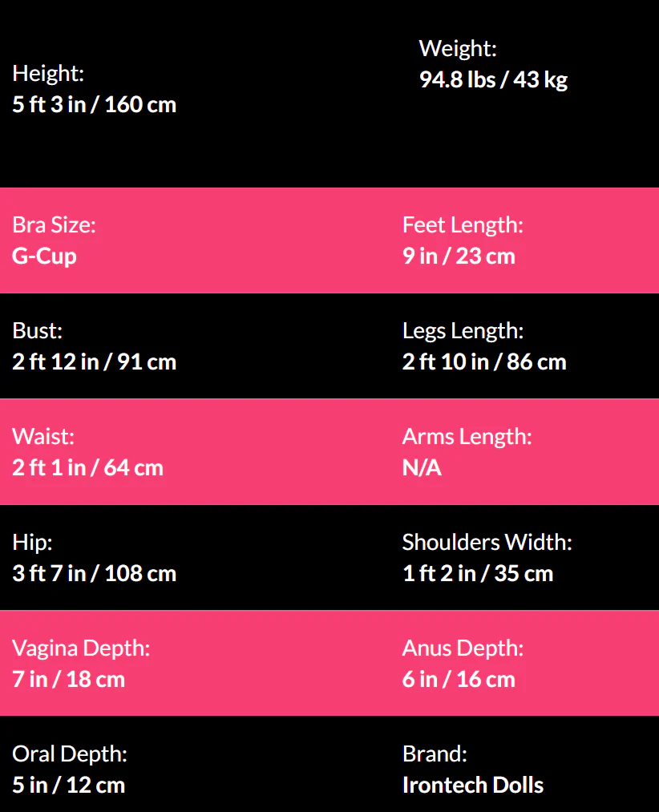The width and height of the screenshot is (659, 812).
Task: Select the 1 ft 2 in / 35 cm value
Action: [x=478, y=574]
